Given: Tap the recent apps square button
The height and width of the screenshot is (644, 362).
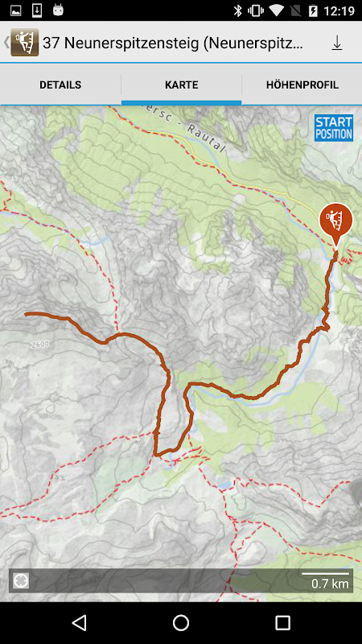Looking at the screenshot, I should pyautogui.click(x=282, y=622).
